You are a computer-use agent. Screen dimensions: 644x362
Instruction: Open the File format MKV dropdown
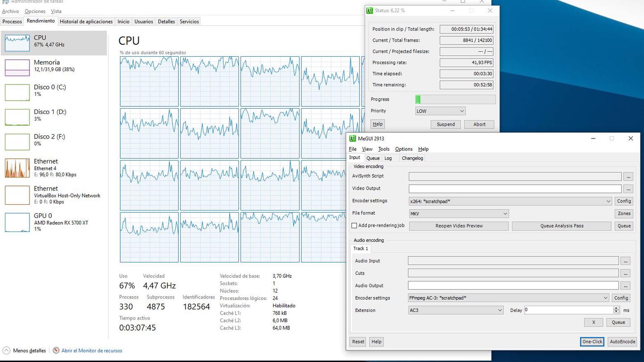point(459,214)
